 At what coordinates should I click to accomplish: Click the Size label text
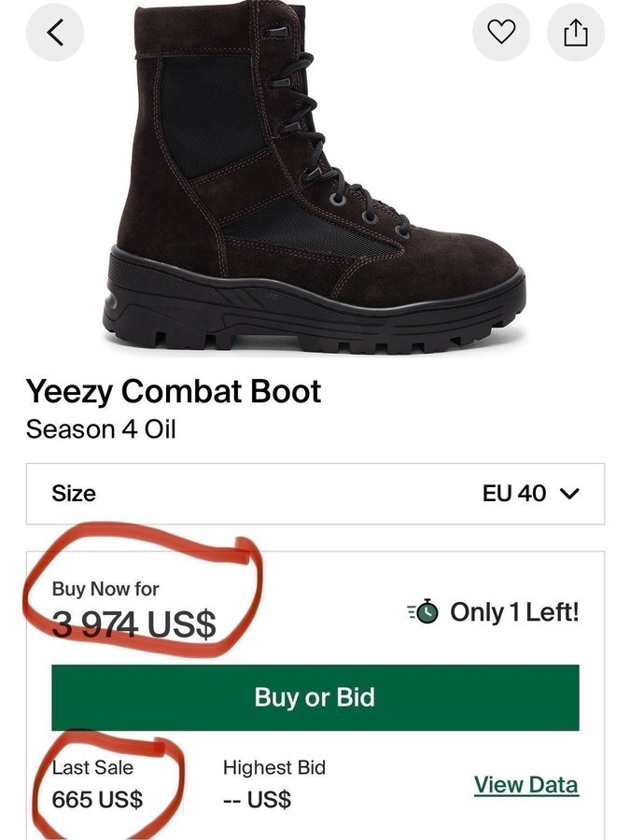(x=74, y=494)
